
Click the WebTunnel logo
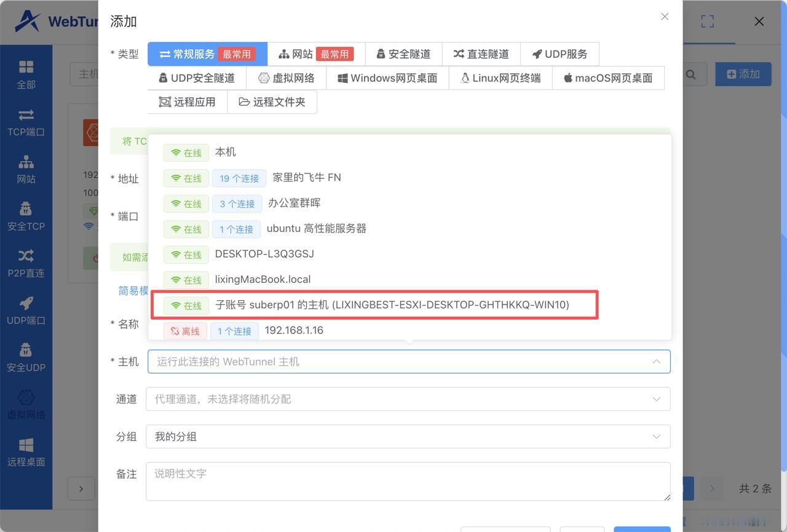tap(57, 22)
